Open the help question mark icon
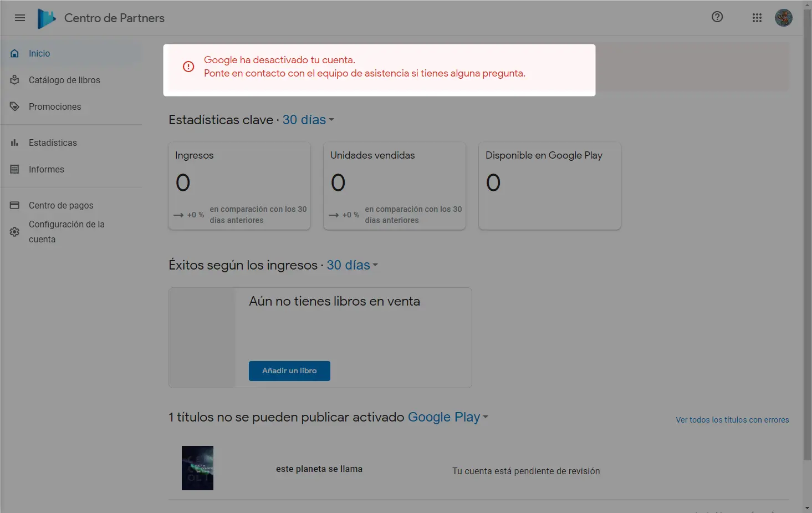Image resolution: width=812 pixels, height=513 pixels. (x=717, y=17)
